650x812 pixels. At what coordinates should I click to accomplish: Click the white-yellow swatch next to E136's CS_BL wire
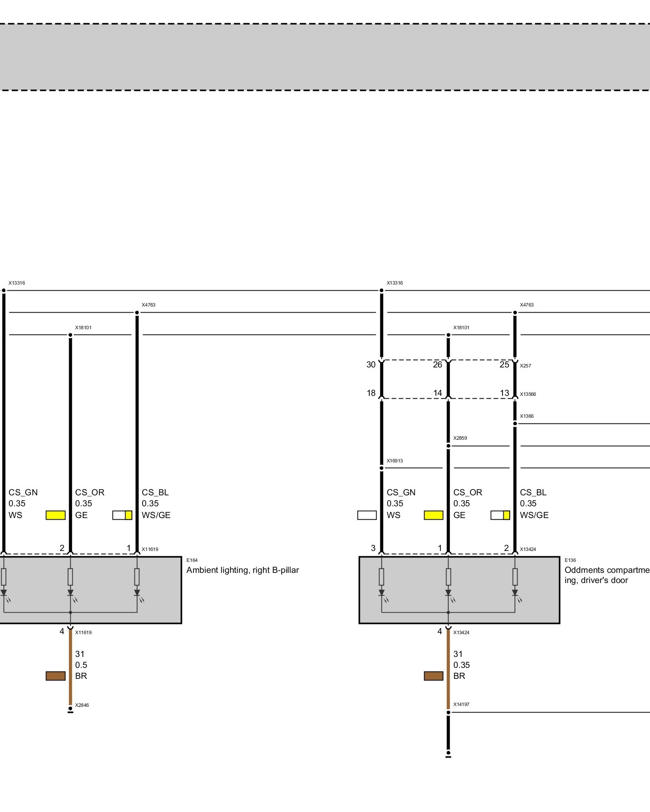tap(500, 515)
